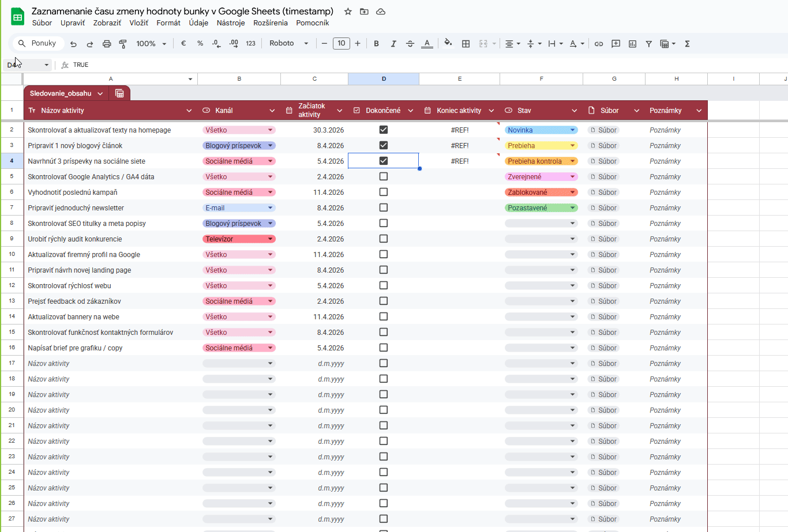Screen dimensions: 788x532
Task: Tick the completed checkbox in row 5
Action: point(382,176)
